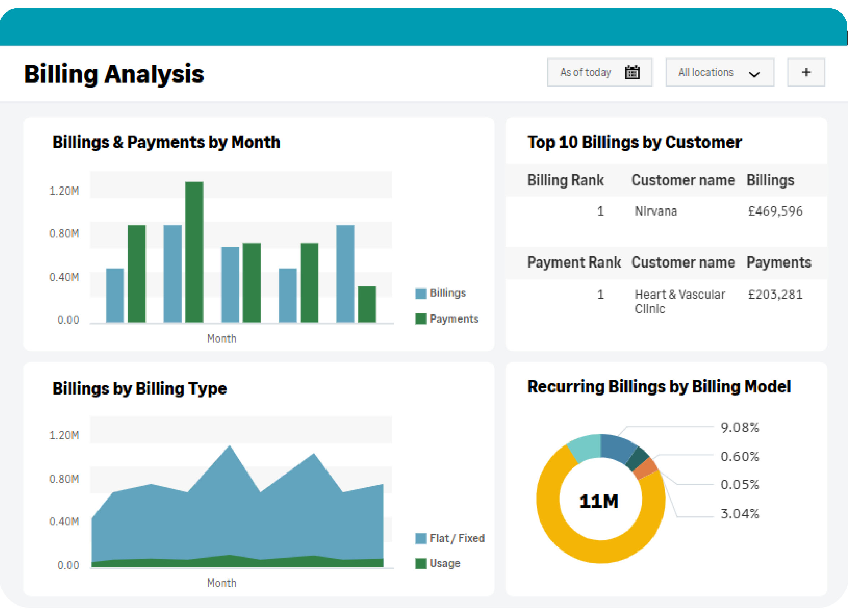Image resolution: width=848 pixels, height=616 pixels.
Task: Sort by Billing Rank column header
Action: 565,180
